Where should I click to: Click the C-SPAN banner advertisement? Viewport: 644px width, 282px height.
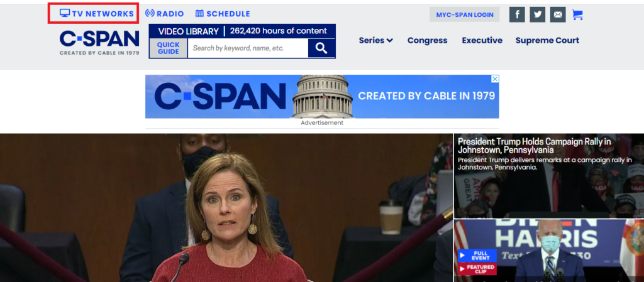pyautogui.click(x=322, y=97)
